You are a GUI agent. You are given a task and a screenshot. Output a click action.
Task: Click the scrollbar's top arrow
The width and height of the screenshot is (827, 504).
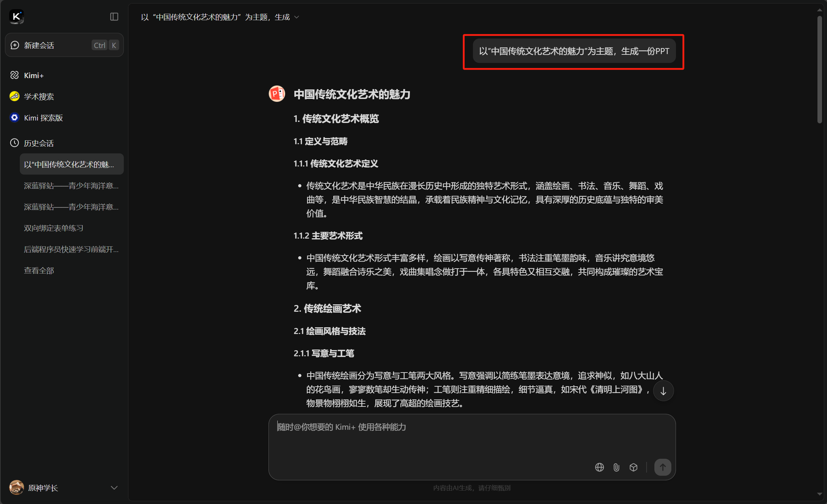(x=820, y=10)
